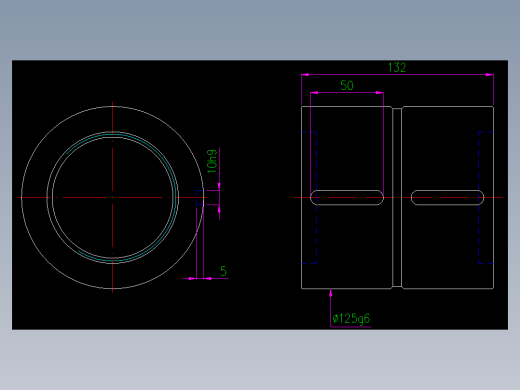Select the 10h9 keyway width dimension

212,161
